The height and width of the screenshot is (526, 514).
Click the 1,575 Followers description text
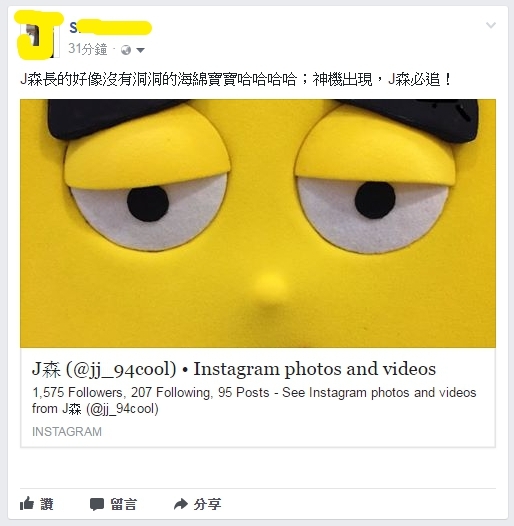pos(254,401)
